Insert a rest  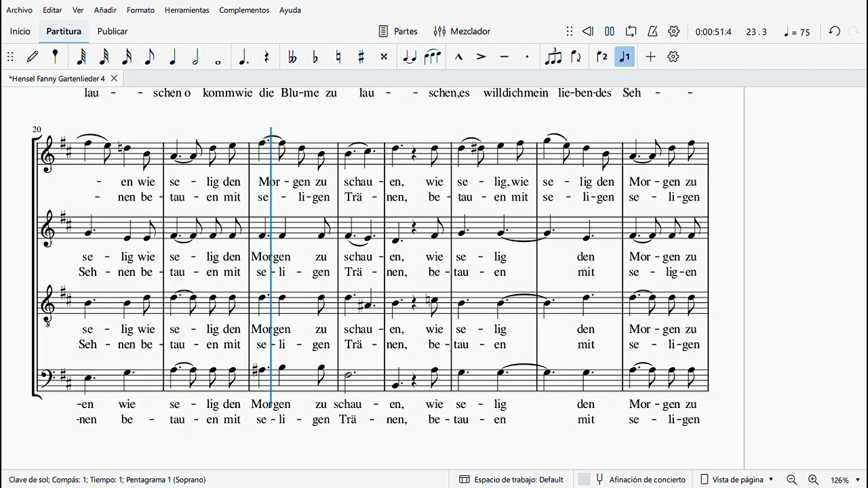point(267,57)
